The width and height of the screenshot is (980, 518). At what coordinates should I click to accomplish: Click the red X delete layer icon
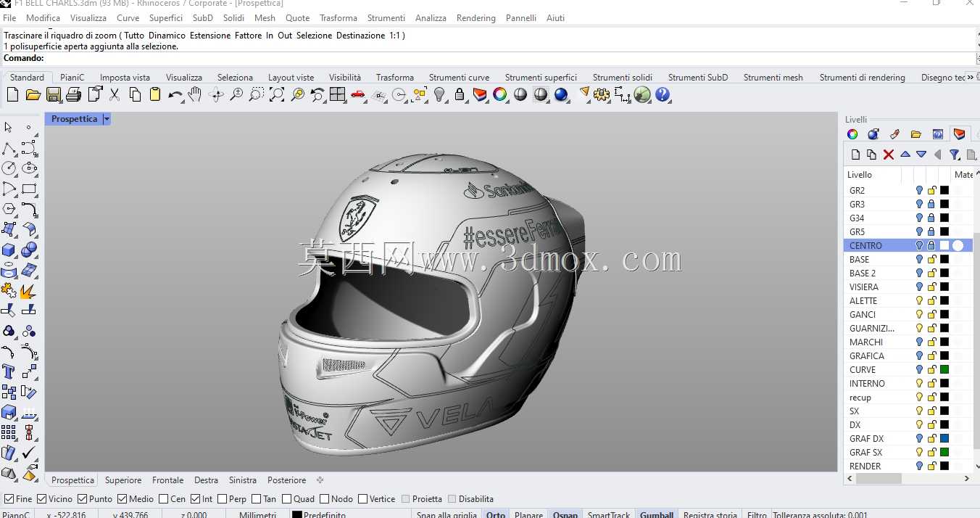click(888, 154)
